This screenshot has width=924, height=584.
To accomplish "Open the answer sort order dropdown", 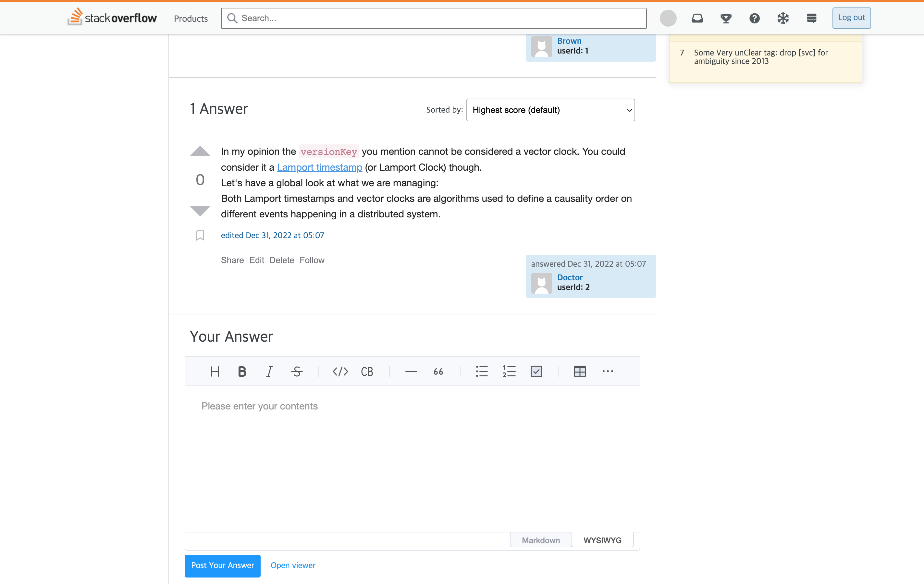I will click(551, 110).
